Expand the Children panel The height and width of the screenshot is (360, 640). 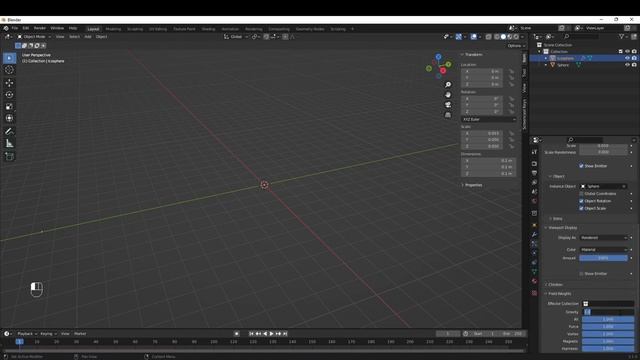[555, 284]
